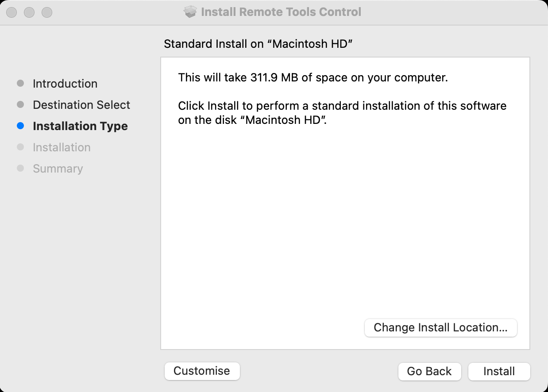The width and height of the screenshot is (548, 392).
Task: Open the Customise install options
Action: [x=202, y=371]
